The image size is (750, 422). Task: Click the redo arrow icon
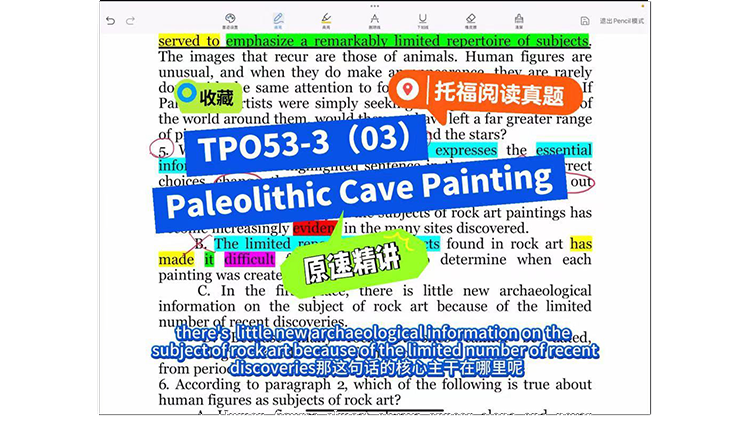[x=130, y=21]
